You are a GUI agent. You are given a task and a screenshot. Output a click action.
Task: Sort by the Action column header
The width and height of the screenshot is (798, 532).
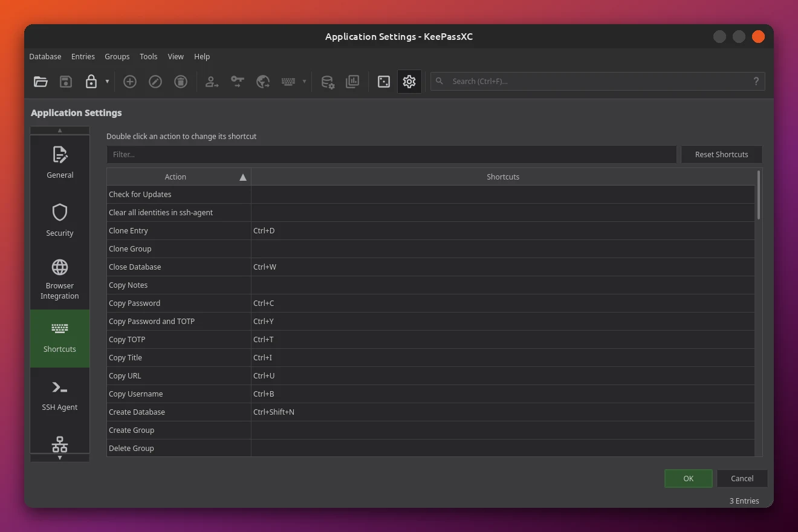179,177
